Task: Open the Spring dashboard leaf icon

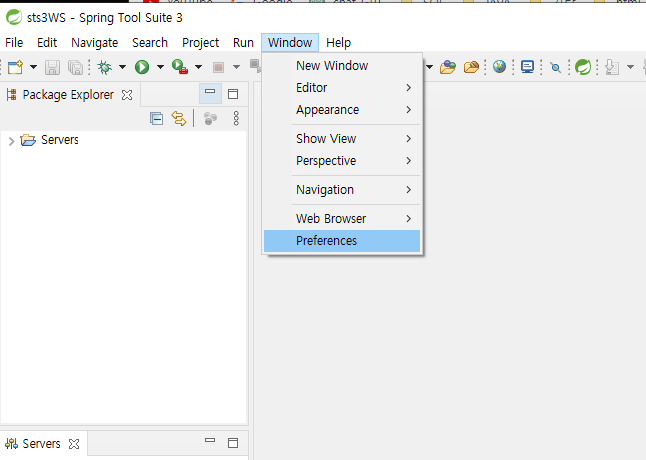Action: click(583, 67)
